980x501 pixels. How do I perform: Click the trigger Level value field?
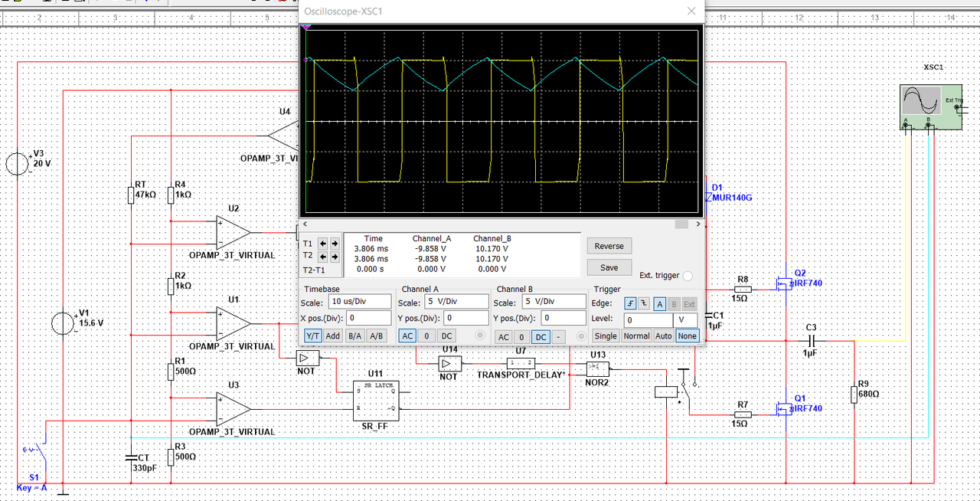tap(648, 320)
